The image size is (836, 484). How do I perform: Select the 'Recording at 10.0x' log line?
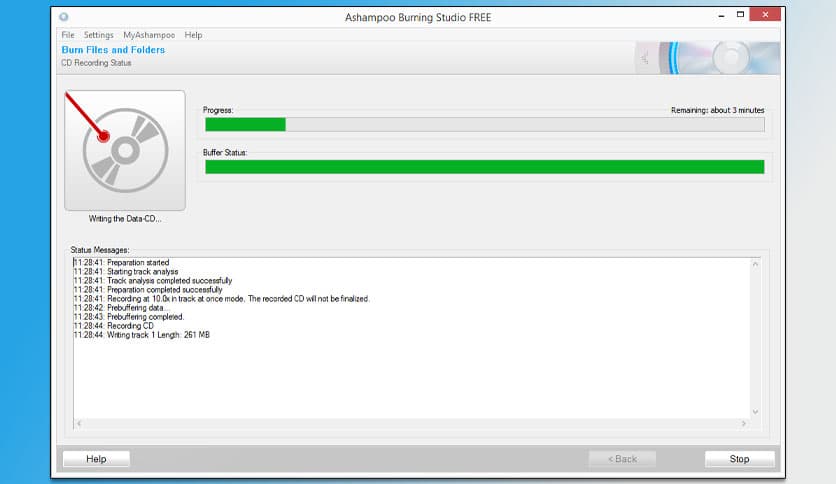222,299
